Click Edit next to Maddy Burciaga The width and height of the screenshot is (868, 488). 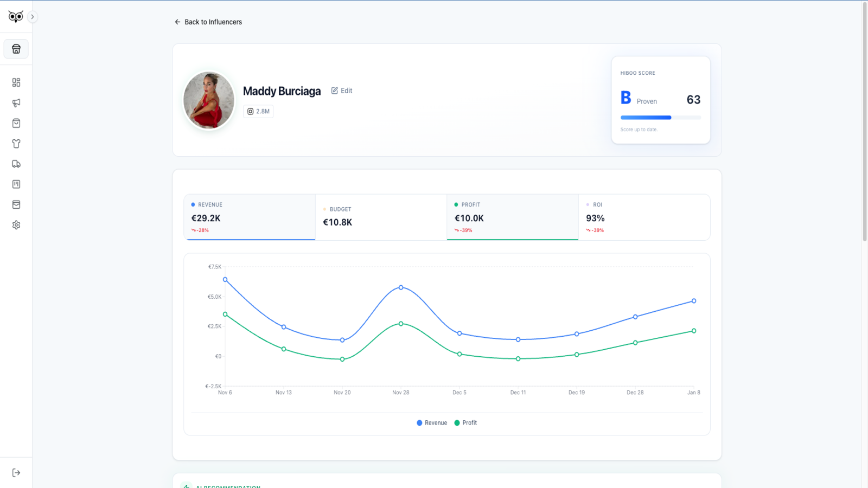click(341, 91)
